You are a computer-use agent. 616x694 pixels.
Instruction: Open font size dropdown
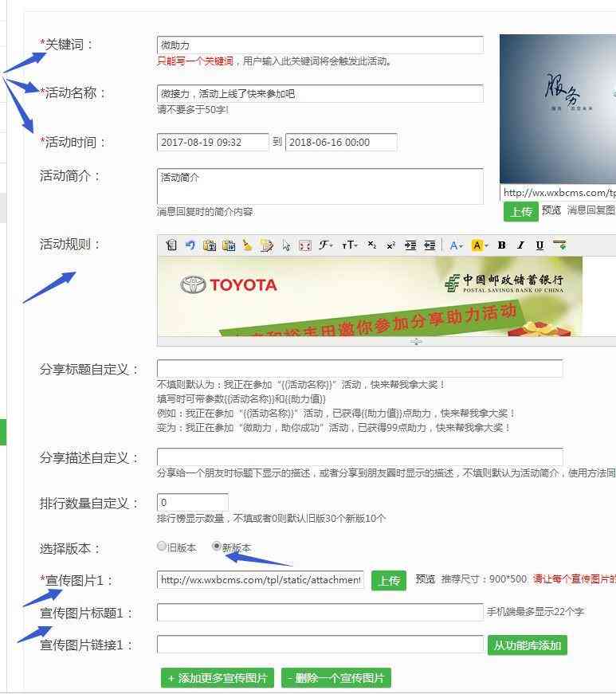(349, 245)
